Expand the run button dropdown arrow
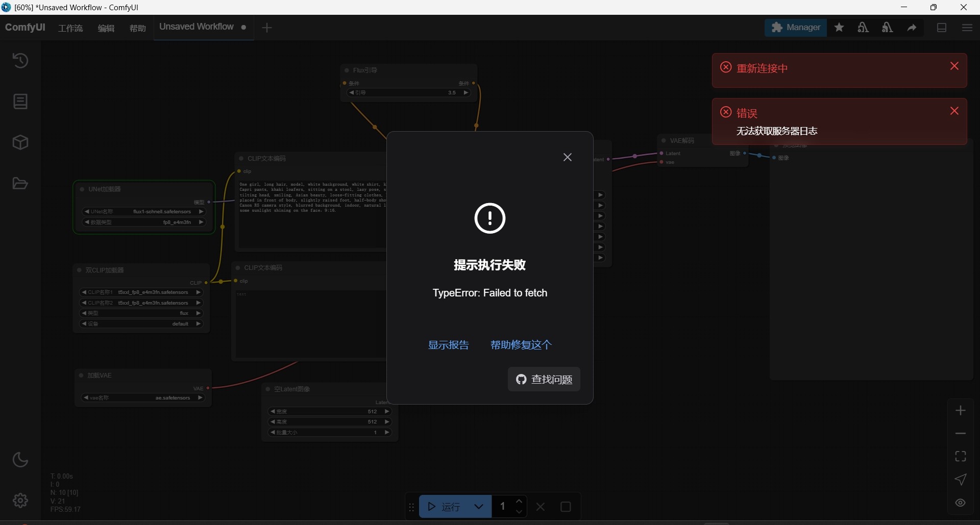 tap(479, 507)
